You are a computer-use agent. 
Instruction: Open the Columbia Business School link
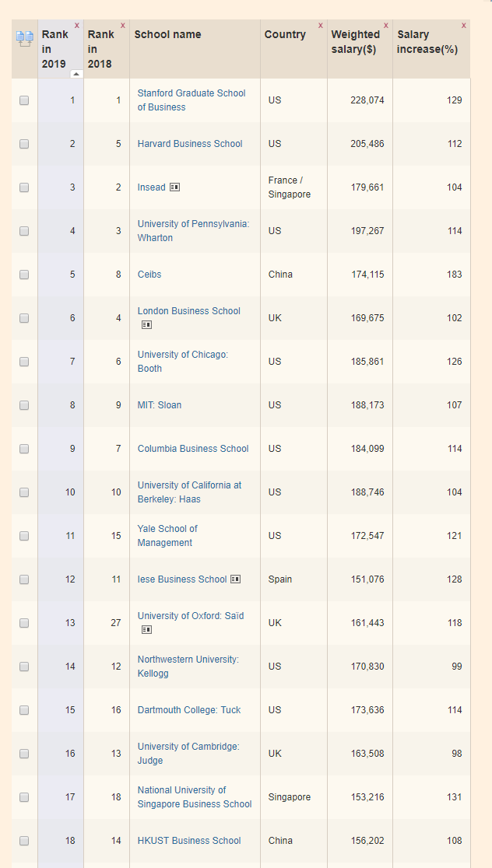(x=193, y=449)
